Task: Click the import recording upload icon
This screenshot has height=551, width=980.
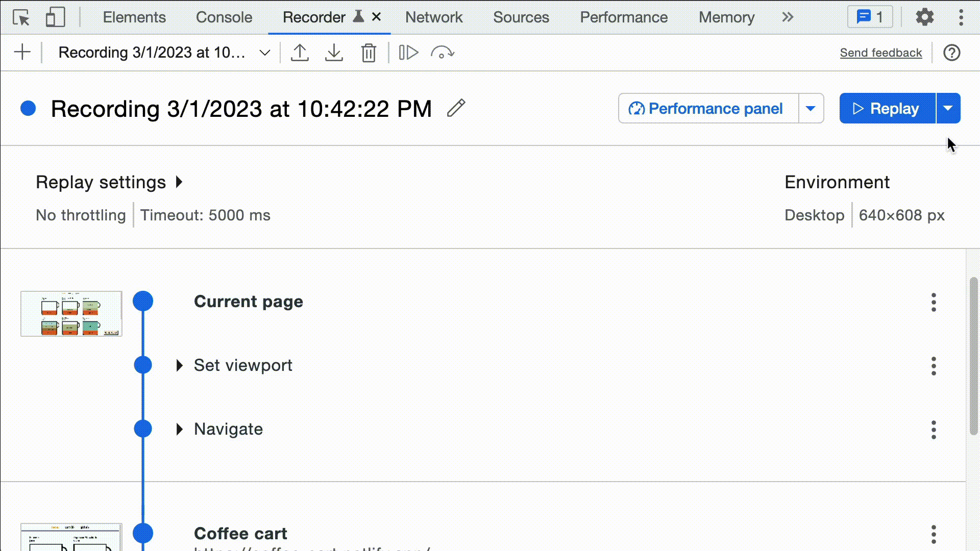Action: (300, 53)
